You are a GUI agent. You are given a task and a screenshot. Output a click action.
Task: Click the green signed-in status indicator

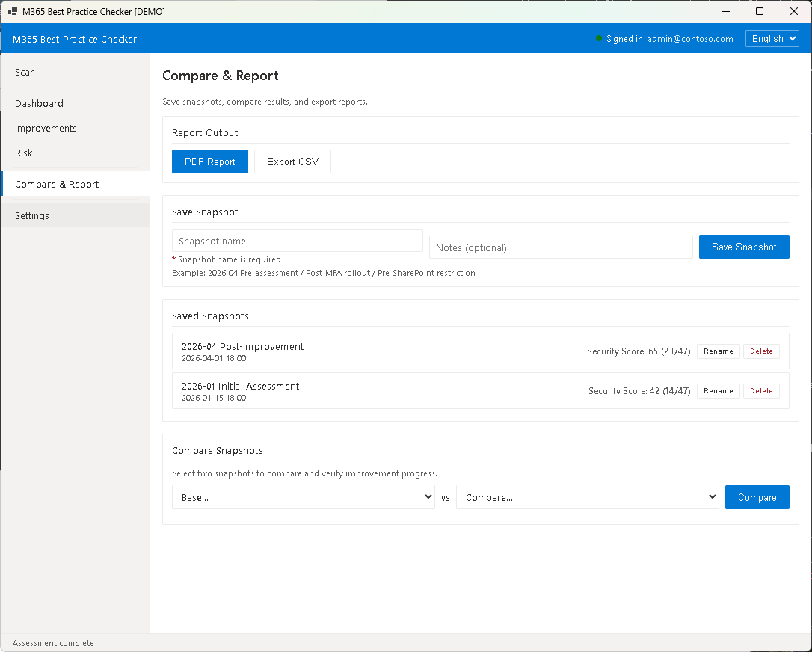point(599,39)
